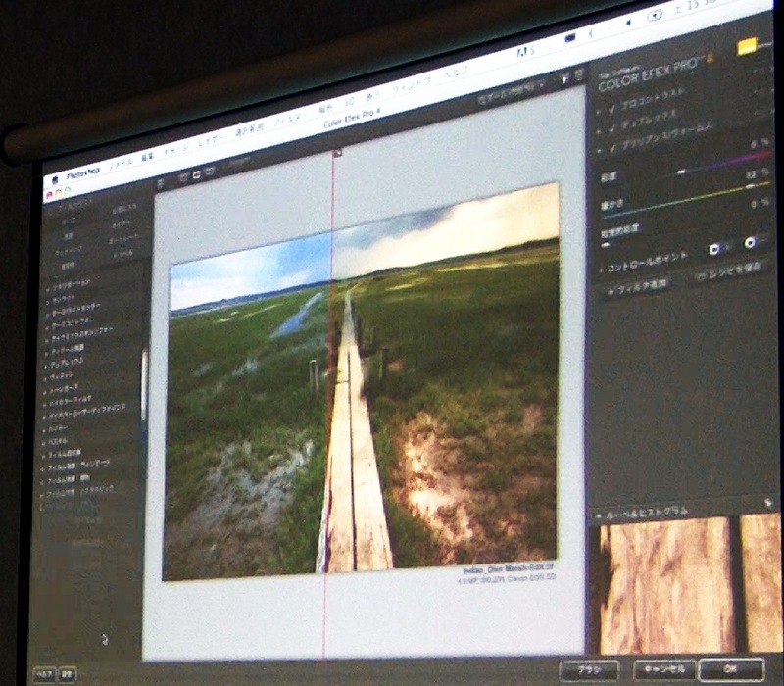
Task: Click the 彩度 slider handle
Action: point(680,172)
